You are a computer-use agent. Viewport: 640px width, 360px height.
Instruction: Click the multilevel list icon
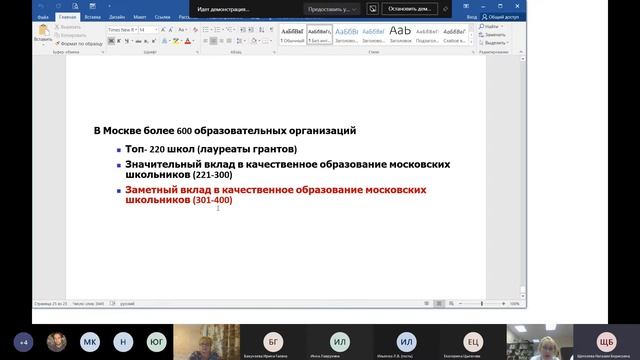click(x=229, y=30)
